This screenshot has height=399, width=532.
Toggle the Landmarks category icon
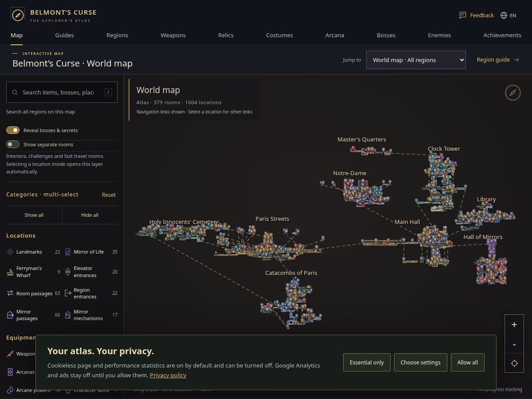click(10, 252)
